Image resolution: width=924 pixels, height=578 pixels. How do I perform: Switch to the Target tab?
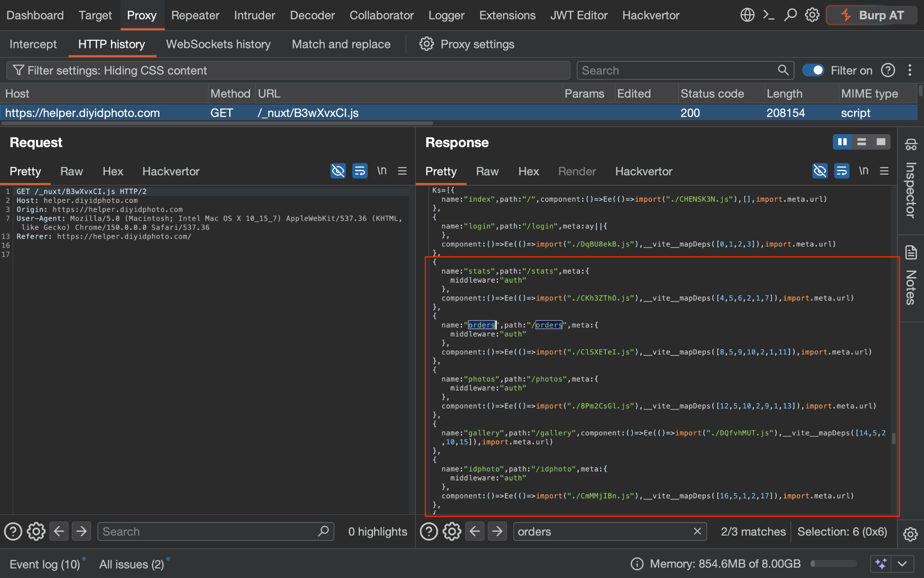click(95, 15)
